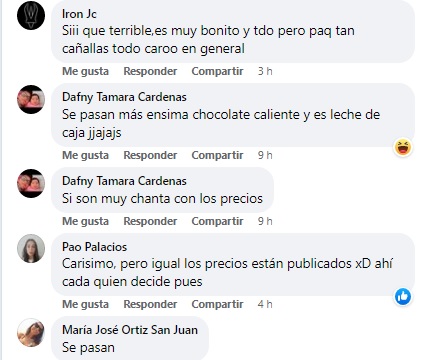Click Responder on Pao Palacios's comment
Image resolution: width=446 pixels, height=360 pixels.
pyautogui.click(x=150, y=304)
